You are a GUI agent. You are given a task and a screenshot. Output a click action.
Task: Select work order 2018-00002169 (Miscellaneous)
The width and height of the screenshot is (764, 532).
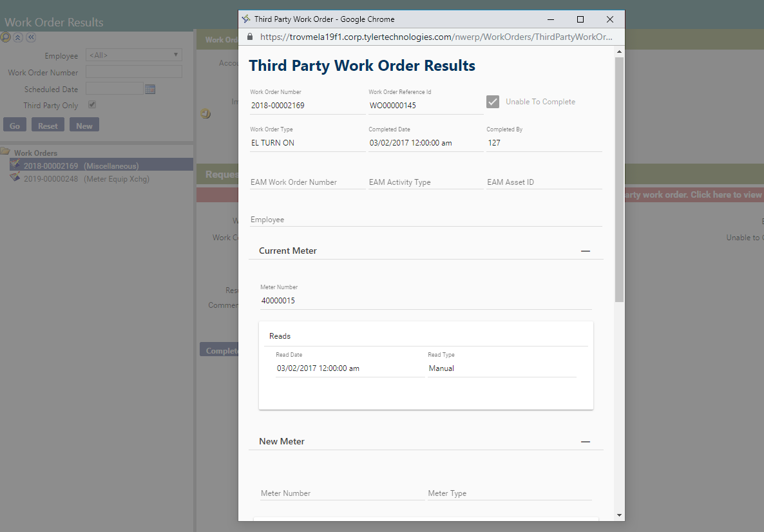[x=81, y=166]
